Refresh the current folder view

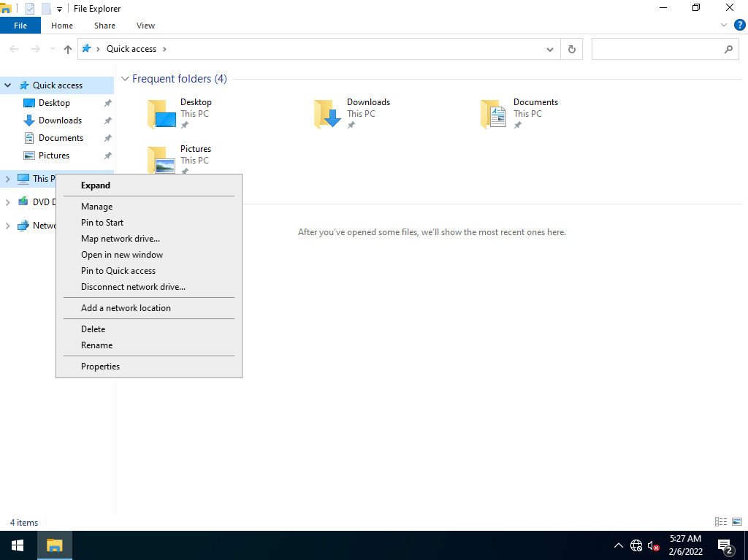[x=571, y=49]
